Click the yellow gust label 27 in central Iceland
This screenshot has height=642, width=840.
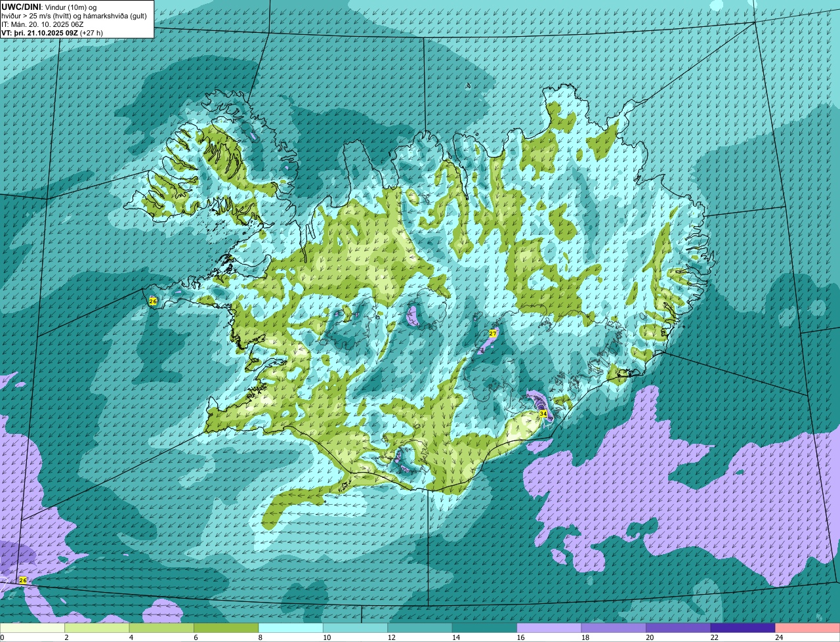pos(493,333)
